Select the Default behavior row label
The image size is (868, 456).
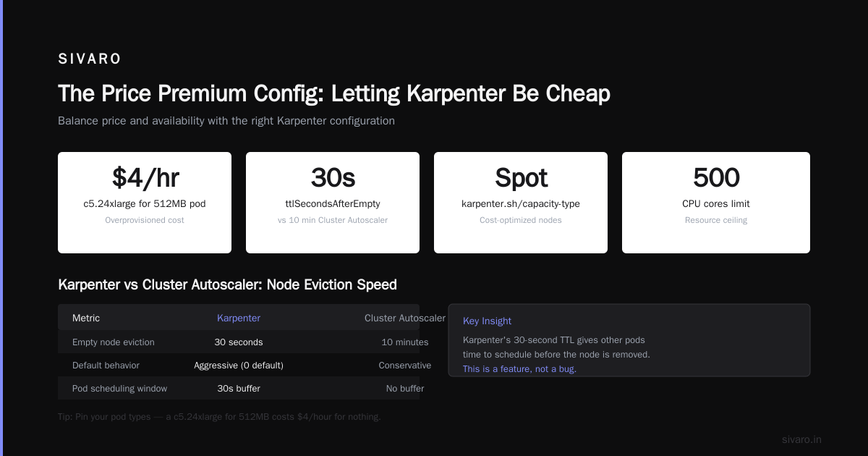[106, 365]
